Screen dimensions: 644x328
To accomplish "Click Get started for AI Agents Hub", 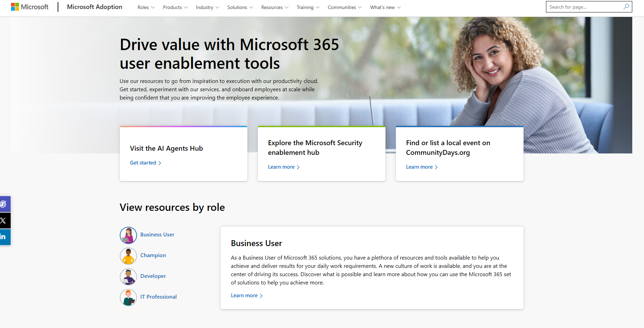I will tap(146, 163).
